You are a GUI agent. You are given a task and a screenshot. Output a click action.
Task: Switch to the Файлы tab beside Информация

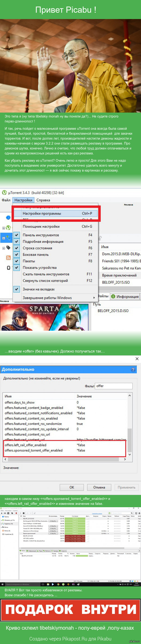(x=103, y=296)
